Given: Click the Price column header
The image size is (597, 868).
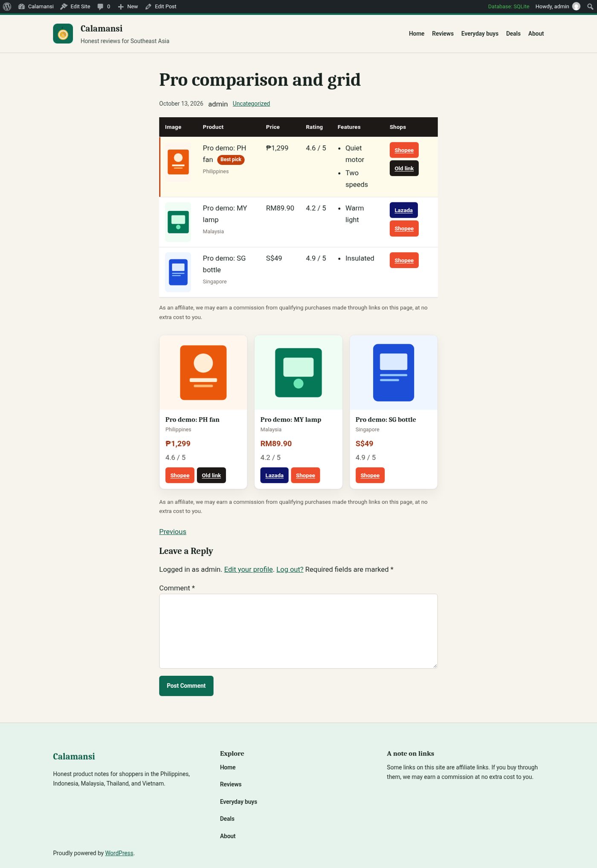Looking at the screenshot, I should tap(273, 127).
